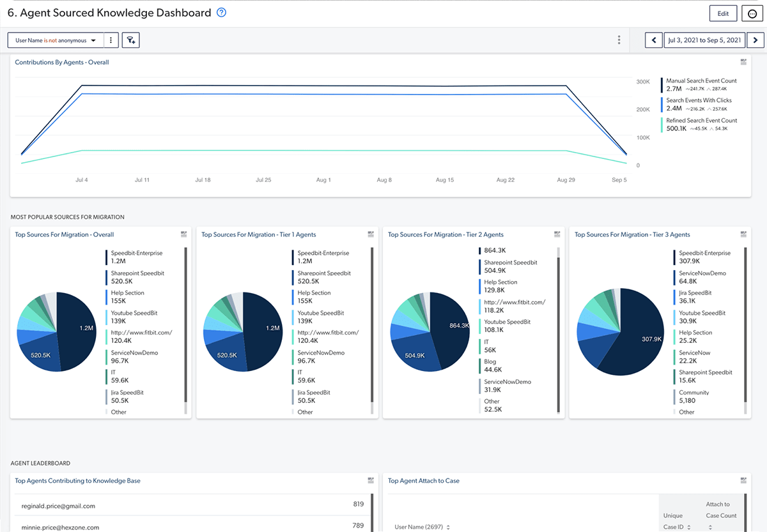The height and width of the screenshot is (532, 767).
Task: Toggle Search Events With Clicks legend series
Action: point(699,100)
